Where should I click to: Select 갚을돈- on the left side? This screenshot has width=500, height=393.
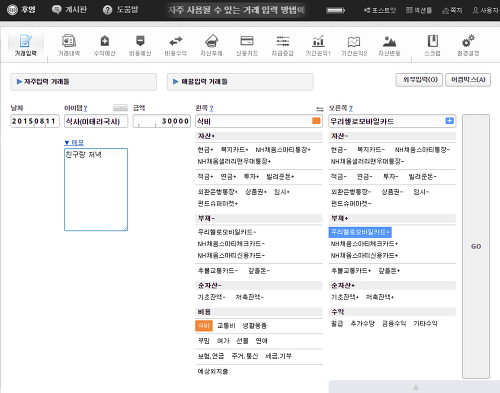(x=259, y=271)
